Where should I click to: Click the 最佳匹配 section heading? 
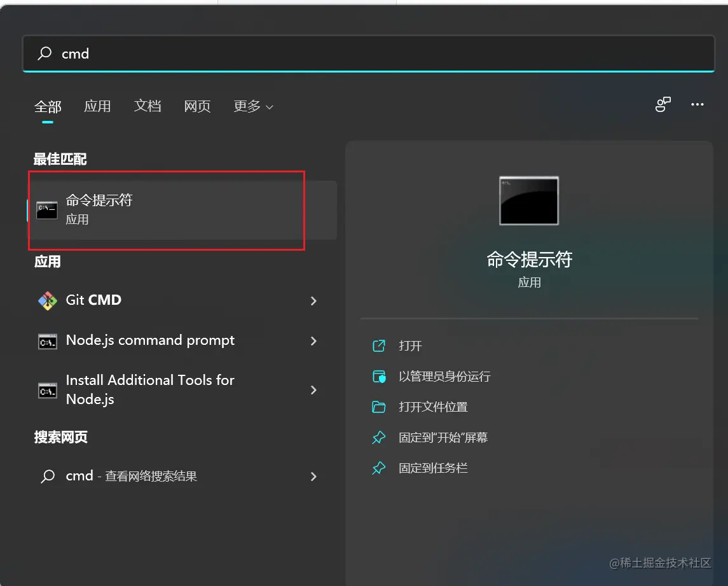[60, 160]
